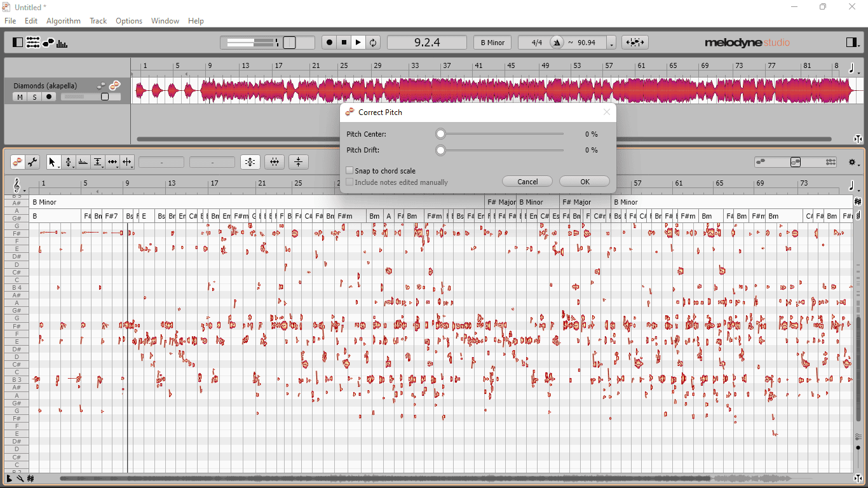Open the Algorithm menu
Viewport: 868px width, 488px height.
coord(64,21)
